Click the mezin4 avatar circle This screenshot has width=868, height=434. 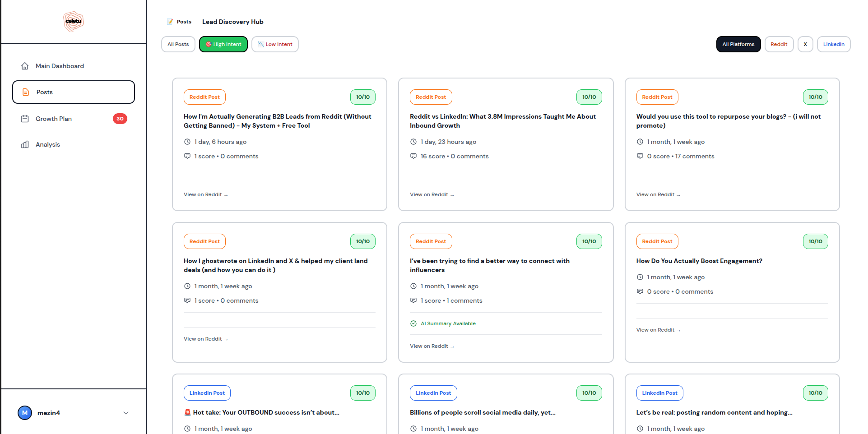(x=25, y=412)
